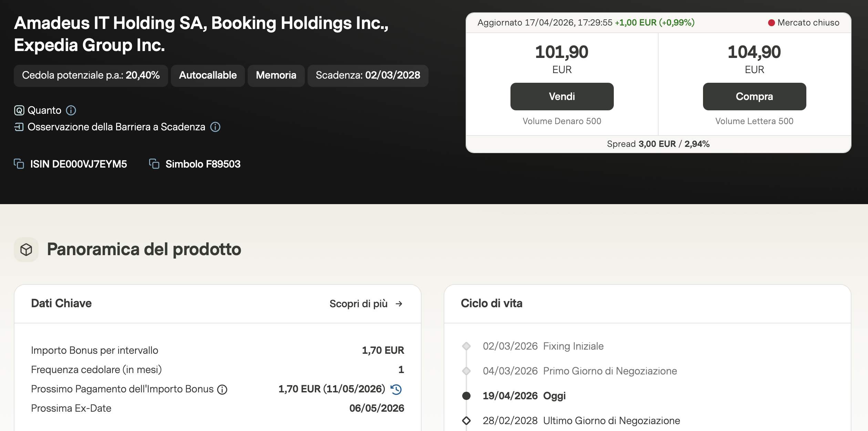
Task: Click the Oggi marker in Ciclo di vita
Action: (466, 396)
